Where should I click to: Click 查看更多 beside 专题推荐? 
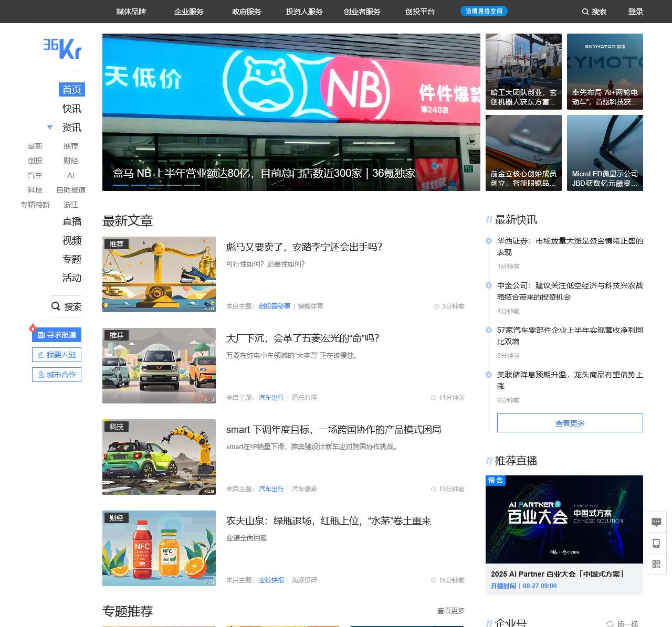click(x=451, y=611)
